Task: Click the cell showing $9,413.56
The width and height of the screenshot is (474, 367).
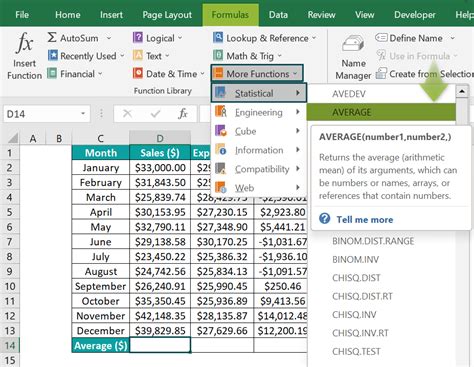Action: click(x=282, y=301)
